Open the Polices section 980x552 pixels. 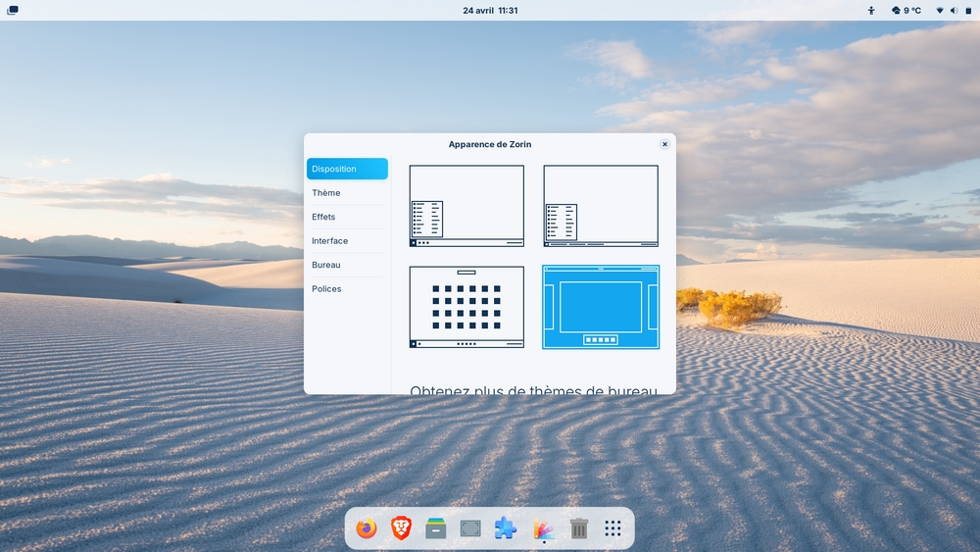[x=326, y=289]
